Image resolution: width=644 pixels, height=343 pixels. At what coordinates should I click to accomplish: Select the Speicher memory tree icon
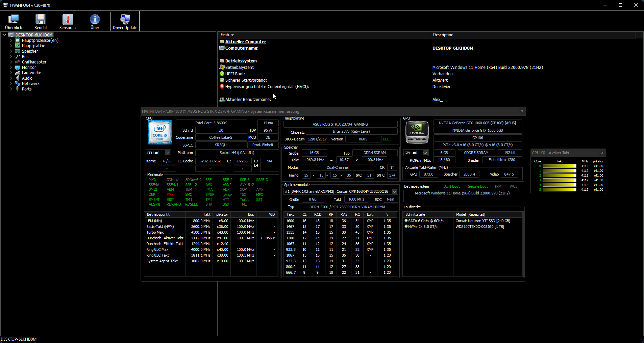click(18, 51)
